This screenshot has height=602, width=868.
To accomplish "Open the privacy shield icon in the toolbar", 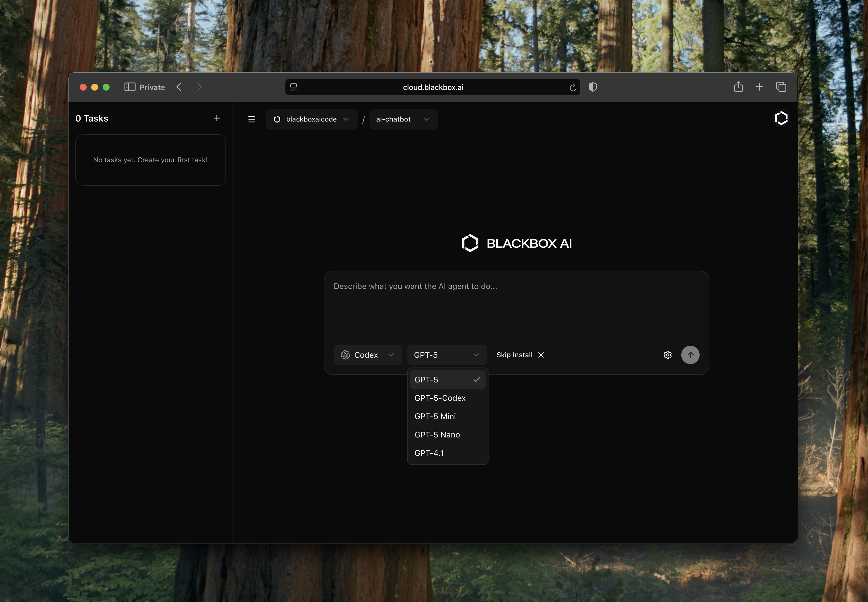I will tap(593, 87).
